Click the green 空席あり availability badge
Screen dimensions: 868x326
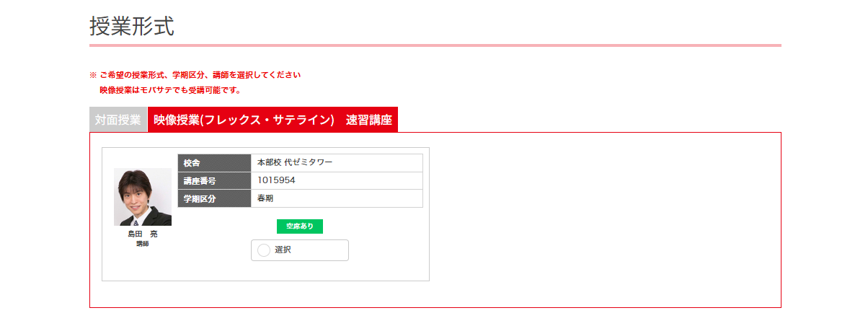click(300, 226)
